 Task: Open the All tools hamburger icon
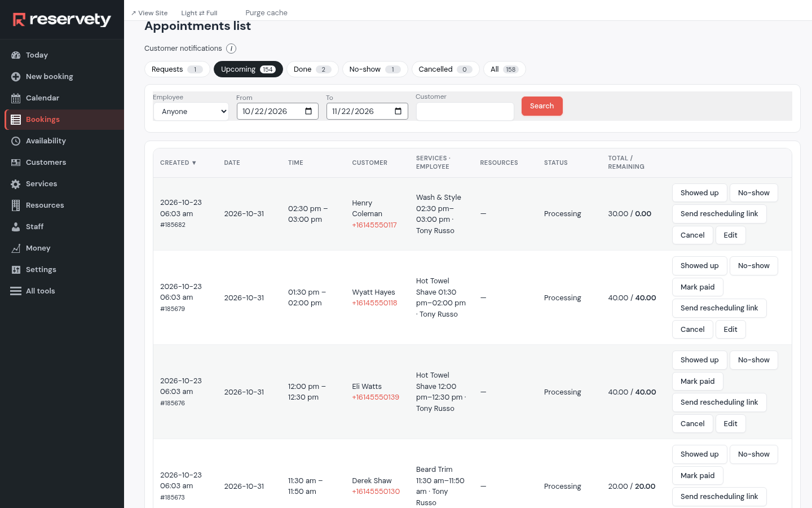[x=16, y=291]
